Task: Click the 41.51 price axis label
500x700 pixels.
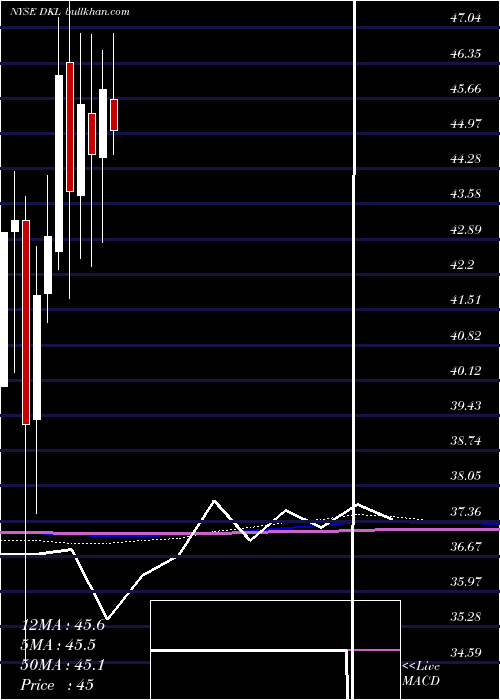Action: tap(466, 300)
